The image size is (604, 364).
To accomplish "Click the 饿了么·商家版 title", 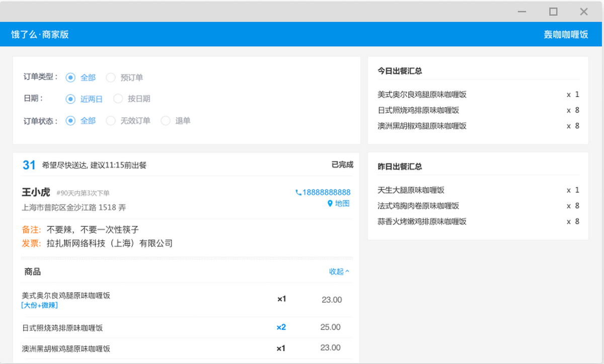I will point(40,35).
